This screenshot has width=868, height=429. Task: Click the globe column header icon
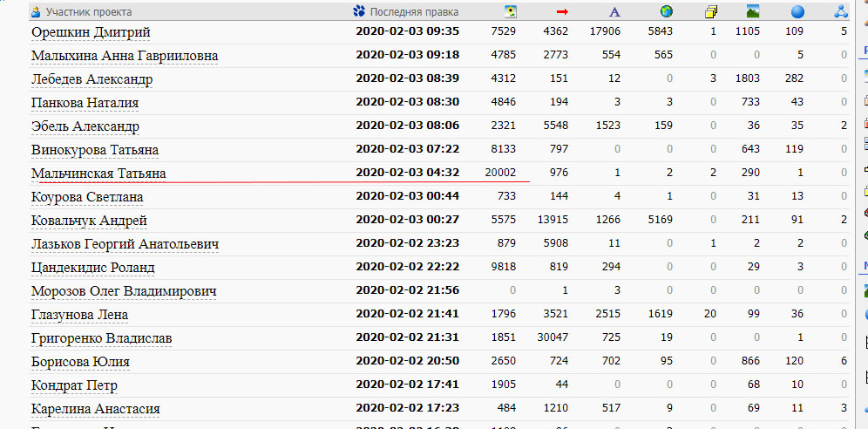666,11
